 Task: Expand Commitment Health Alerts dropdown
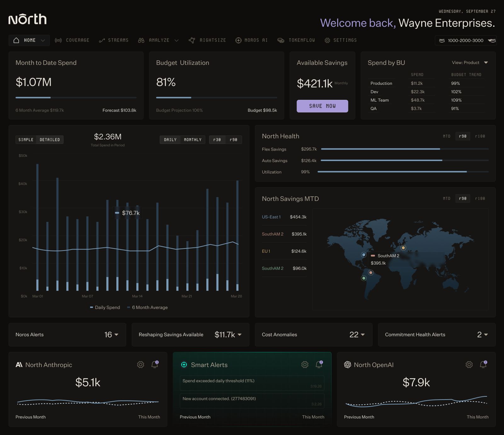[486, 335]
